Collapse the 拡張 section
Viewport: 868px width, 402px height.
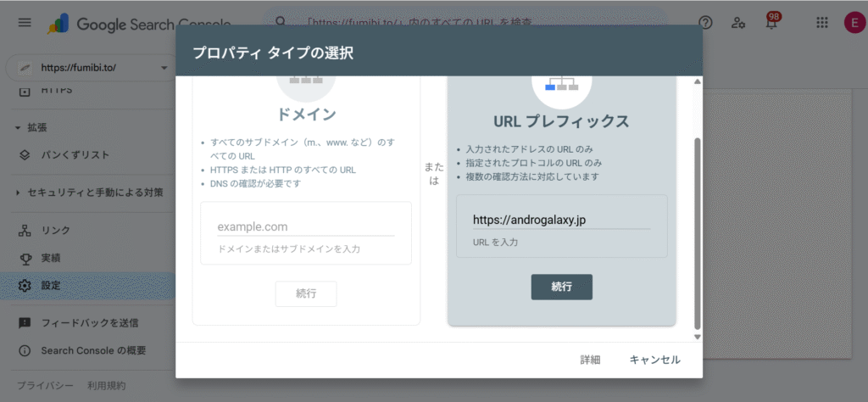tap(31, 127)
